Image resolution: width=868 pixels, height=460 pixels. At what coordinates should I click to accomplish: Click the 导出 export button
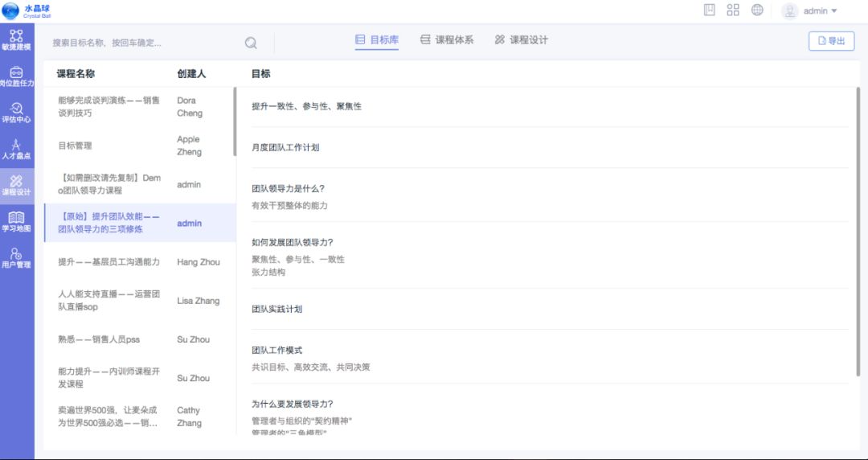tap(831, 41)
